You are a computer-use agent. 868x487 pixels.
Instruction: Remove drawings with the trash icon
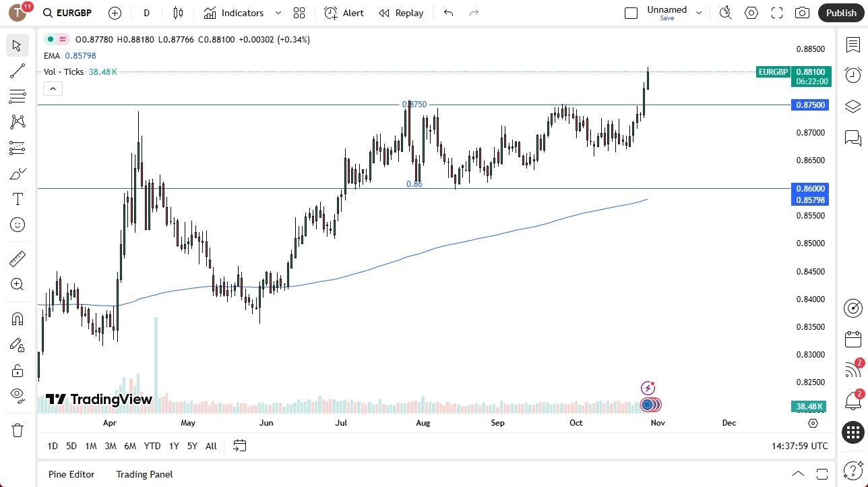pos(17,430)
